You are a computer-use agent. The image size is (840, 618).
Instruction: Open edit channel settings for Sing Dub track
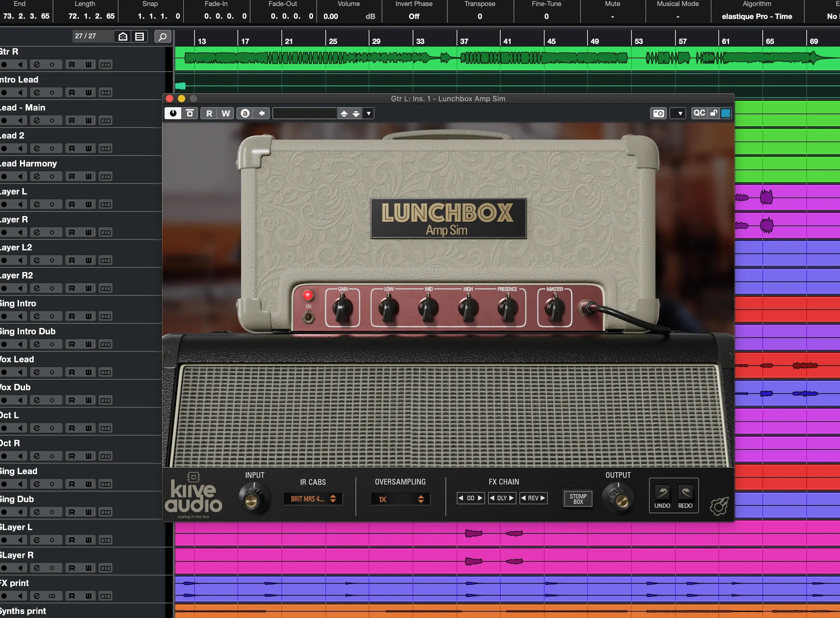[37, 512]
